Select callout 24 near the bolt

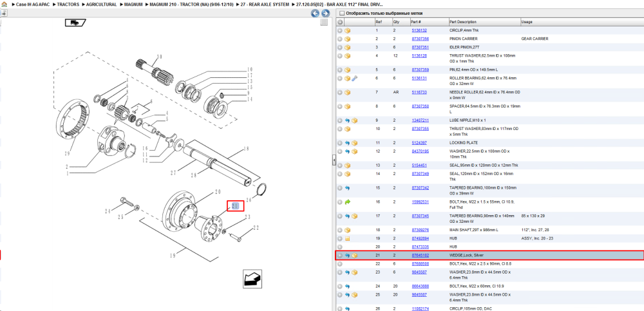pyautogui.click(x=108, y=211)
